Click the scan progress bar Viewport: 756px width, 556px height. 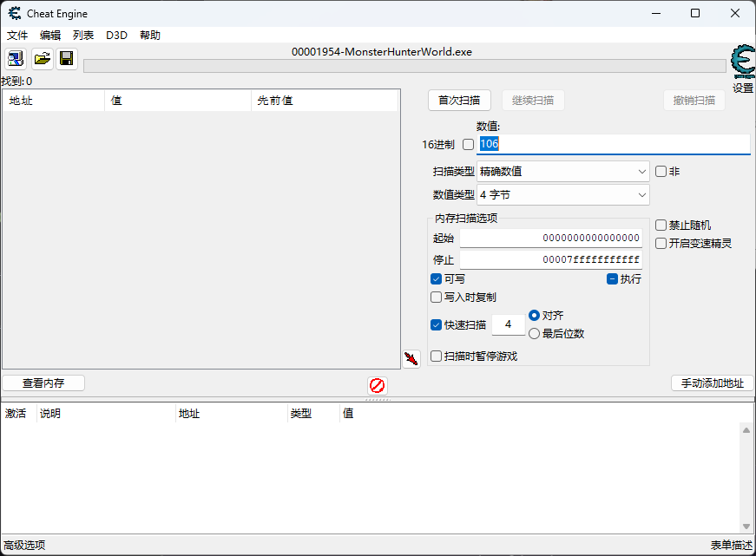(404, 66)
